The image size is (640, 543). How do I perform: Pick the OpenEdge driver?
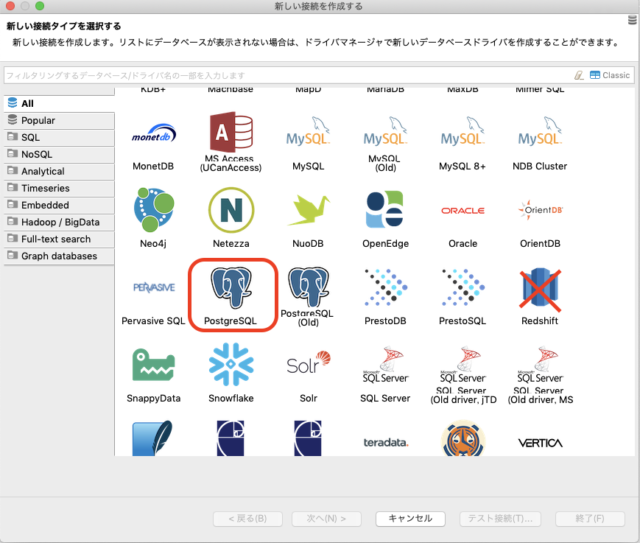click(x=385, y=209)
